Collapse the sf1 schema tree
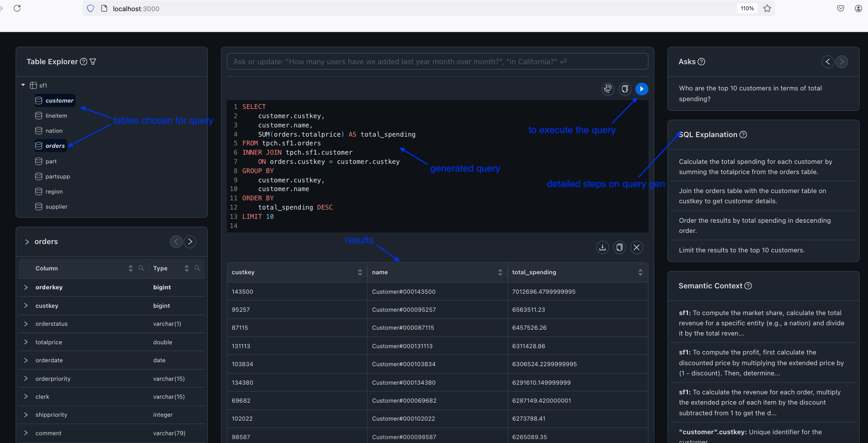Viewport: 868px width, 443px height. [23, 85]
